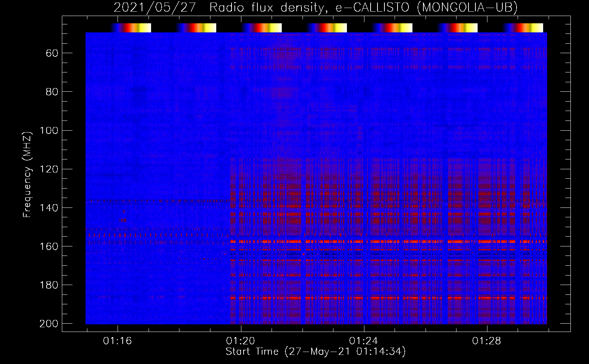Viewport: 589px width, 364px height.
Task: Click the color bar above 01:20
Action: coord(261,28)
